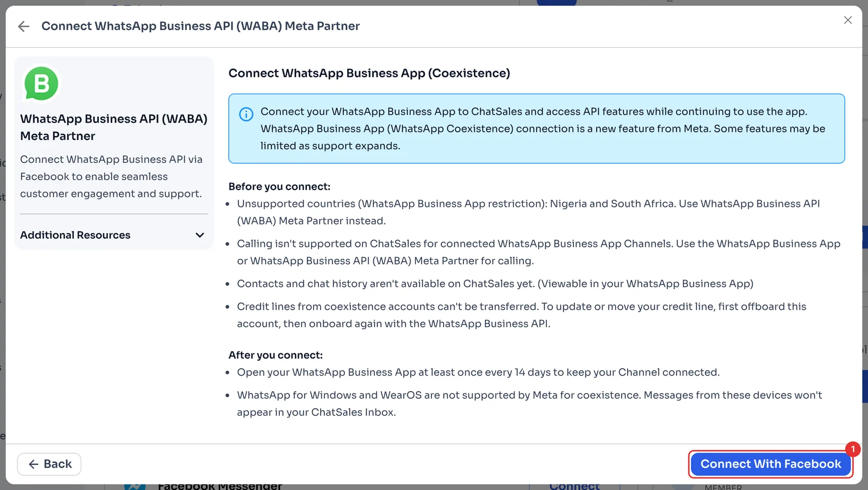
Task: Click the 'Credit lines from coexistence accounts' bullet
Action: (521, 315)
